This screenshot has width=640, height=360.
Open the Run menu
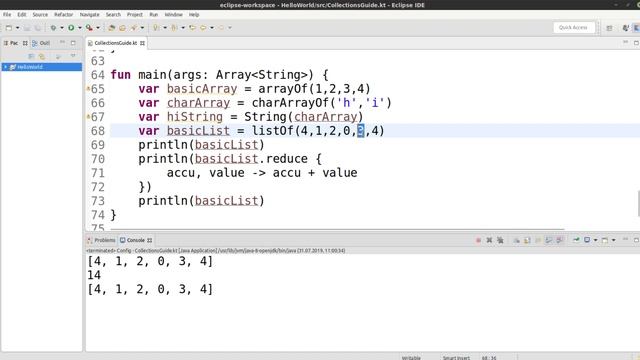153,15
